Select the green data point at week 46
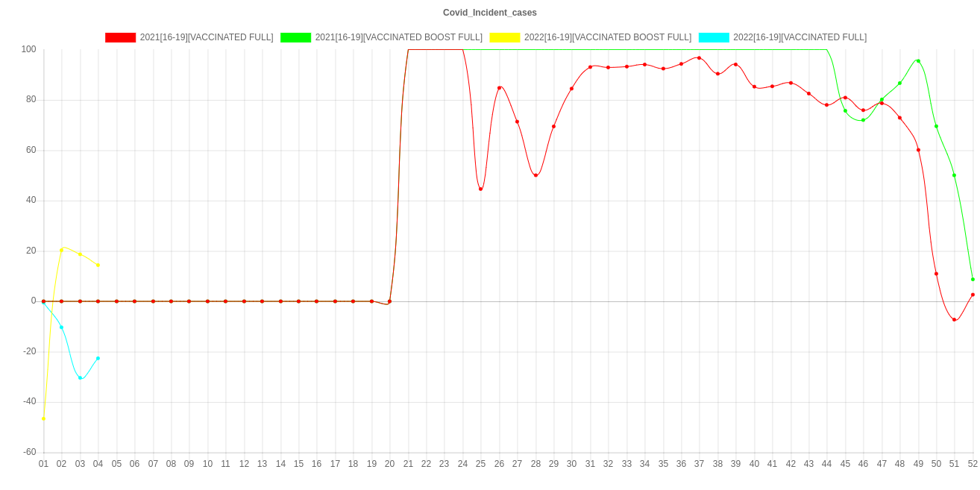The image size is (980, 490). click(863, 119)
